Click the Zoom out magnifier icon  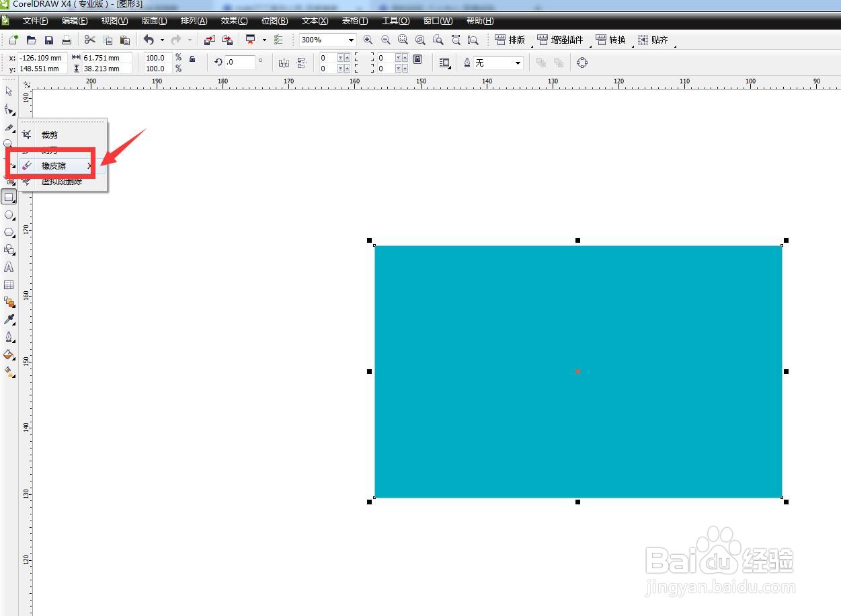[x=386, y=40]
